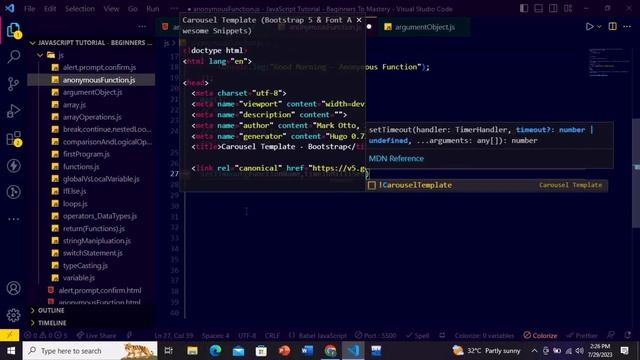Change UTF-8 file encoding
Viewport: 640px width, 360px height.
247,335
